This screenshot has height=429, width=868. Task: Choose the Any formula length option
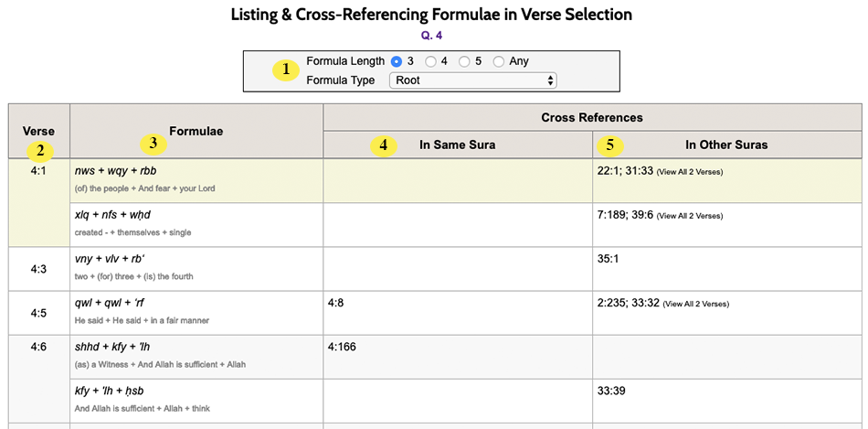(499, 61)
